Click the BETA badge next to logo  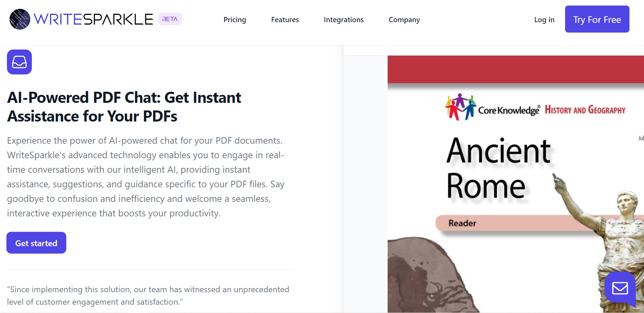click(x=170, y=19)
